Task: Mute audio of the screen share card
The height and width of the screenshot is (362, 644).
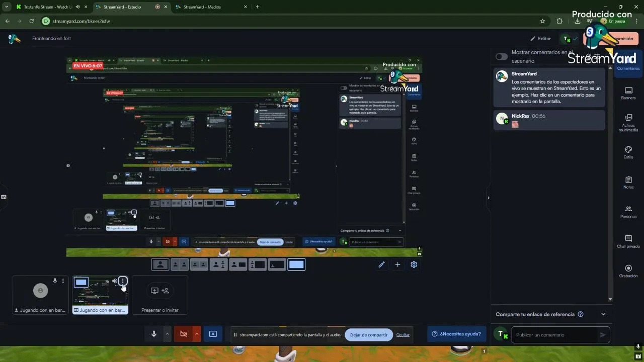Action: (x=115, y=281)
